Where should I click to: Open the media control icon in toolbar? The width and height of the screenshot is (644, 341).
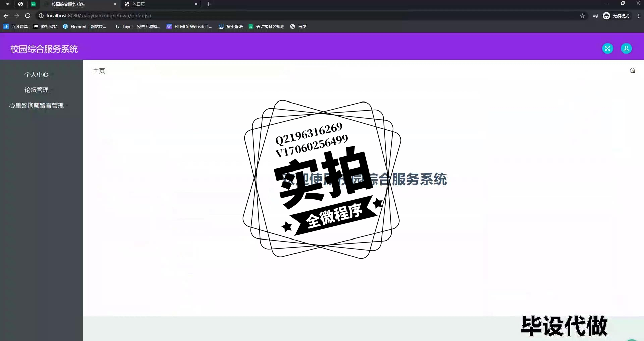coord(596,16)
